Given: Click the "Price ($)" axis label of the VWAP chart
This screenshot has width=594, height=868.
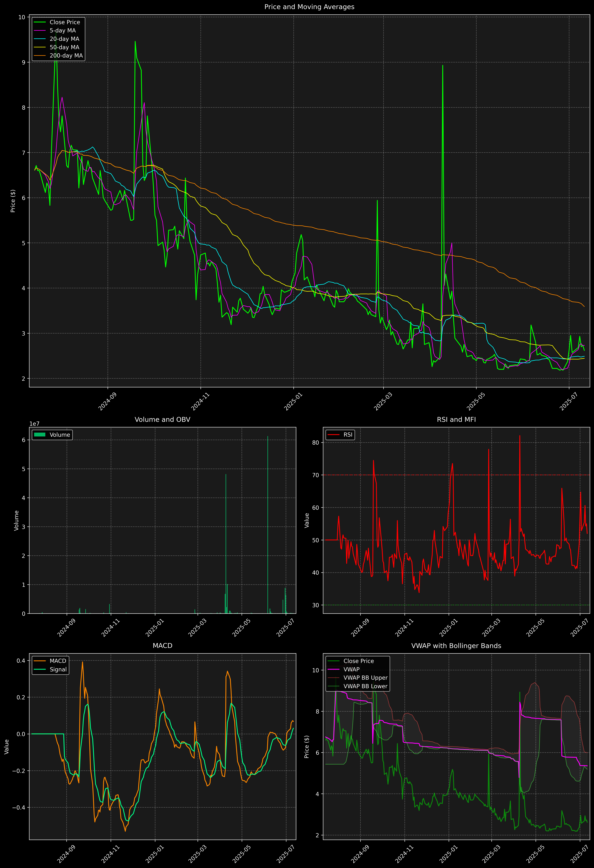Looking at the screenshot, I should pos(307,747).
